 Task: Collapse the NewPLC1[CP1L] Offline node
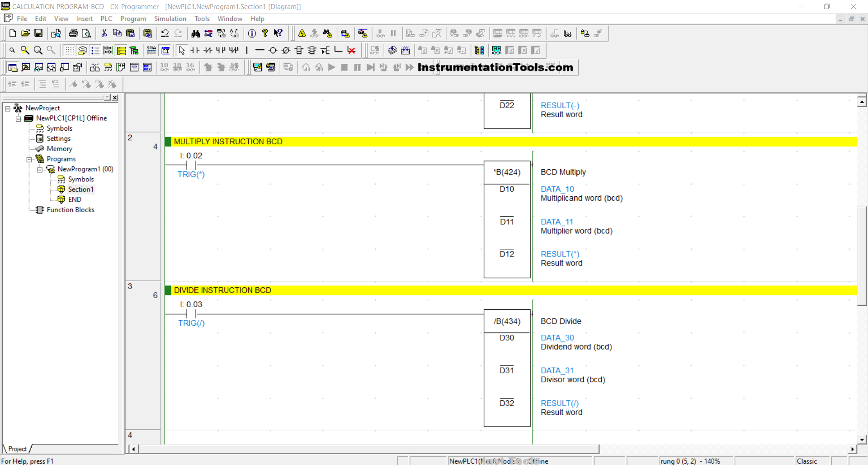click(x=19, y=119)
